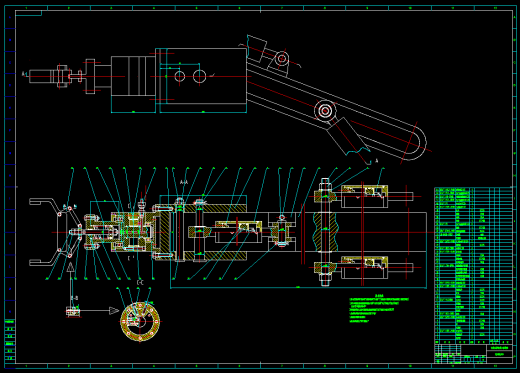
Task: Click the upward view arrow below the gripper
Action: (x=70, y=267)
